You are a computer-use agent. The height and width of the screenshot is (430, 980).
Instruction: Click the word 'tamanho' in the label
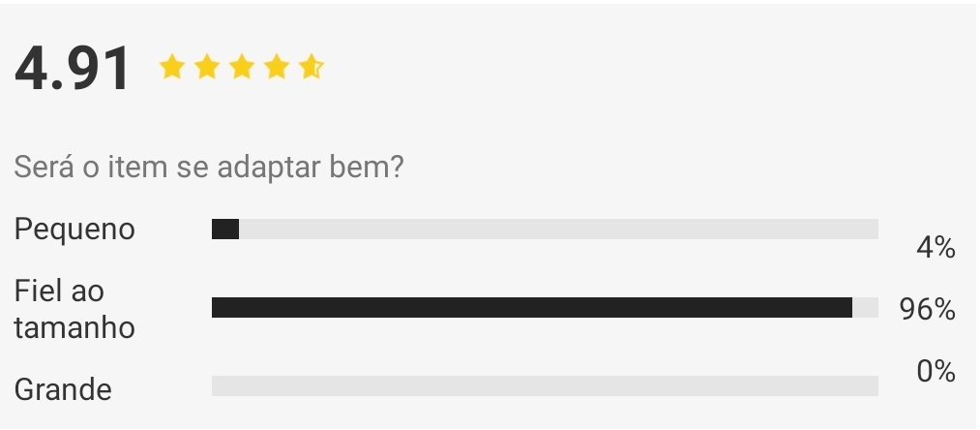74,327
